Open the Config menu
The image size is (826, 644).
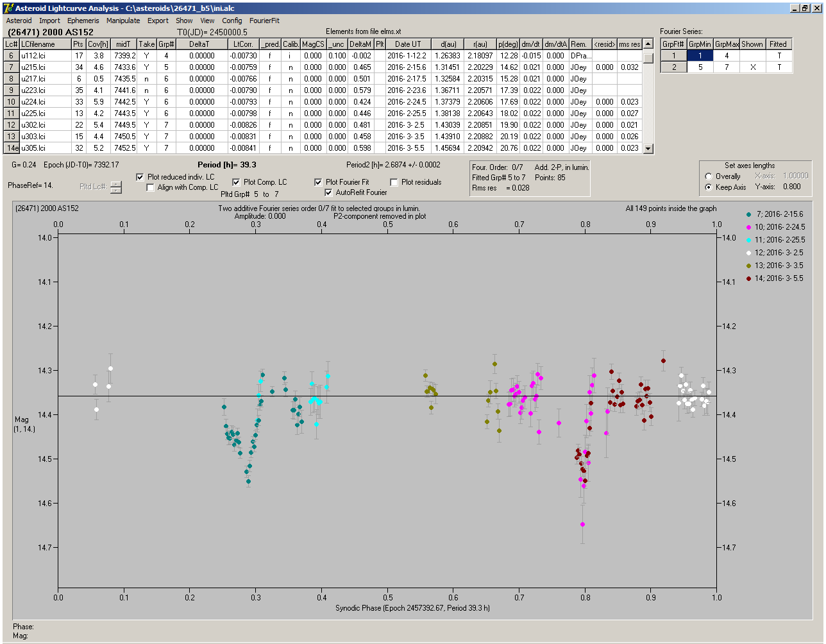[x=232, y=21]
